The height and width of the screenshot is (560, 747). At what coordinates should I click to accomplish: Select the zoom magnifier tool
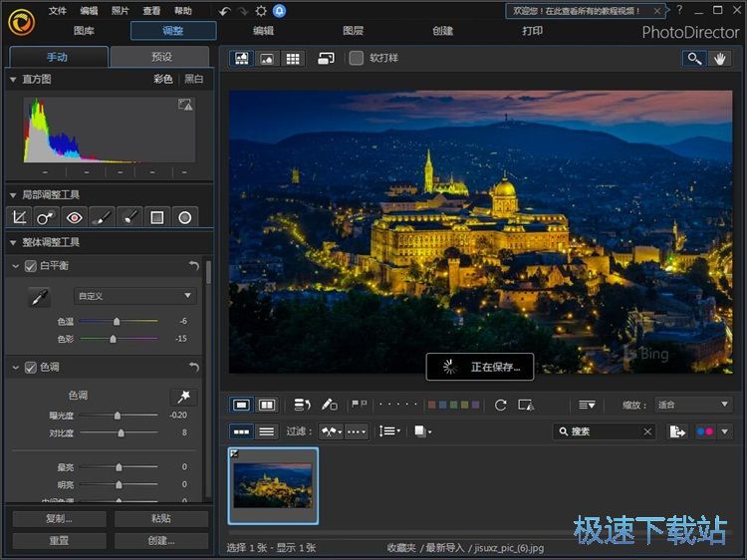pyautogui.click(x=694, y=59)
